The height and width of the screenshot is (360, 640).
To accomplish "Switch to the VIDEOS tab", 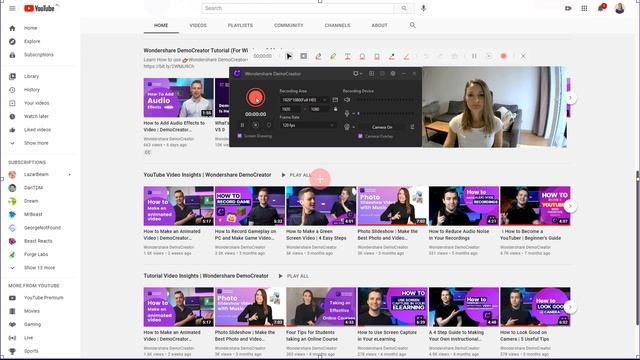I will click(198, 25).
